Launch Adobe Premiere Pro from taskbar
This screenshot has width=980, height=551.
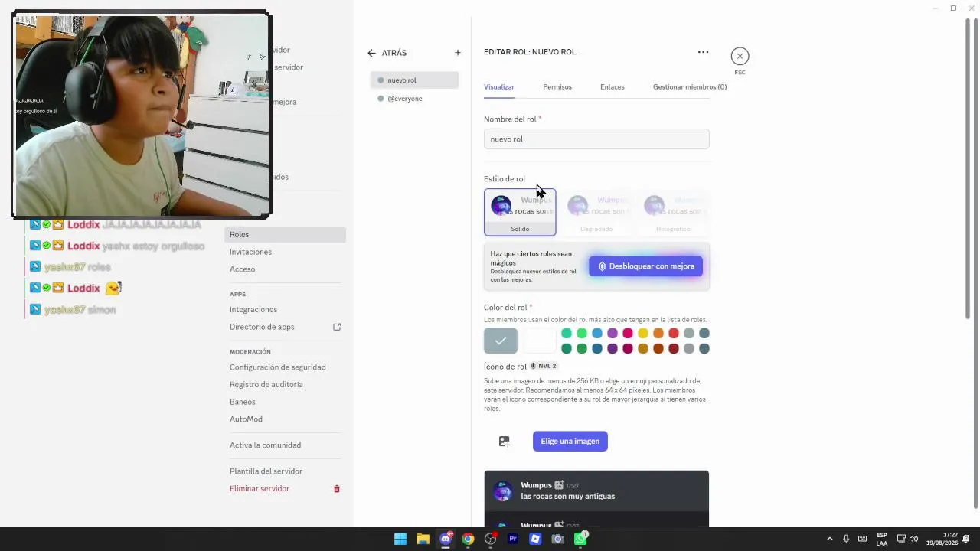pos(513,539)
